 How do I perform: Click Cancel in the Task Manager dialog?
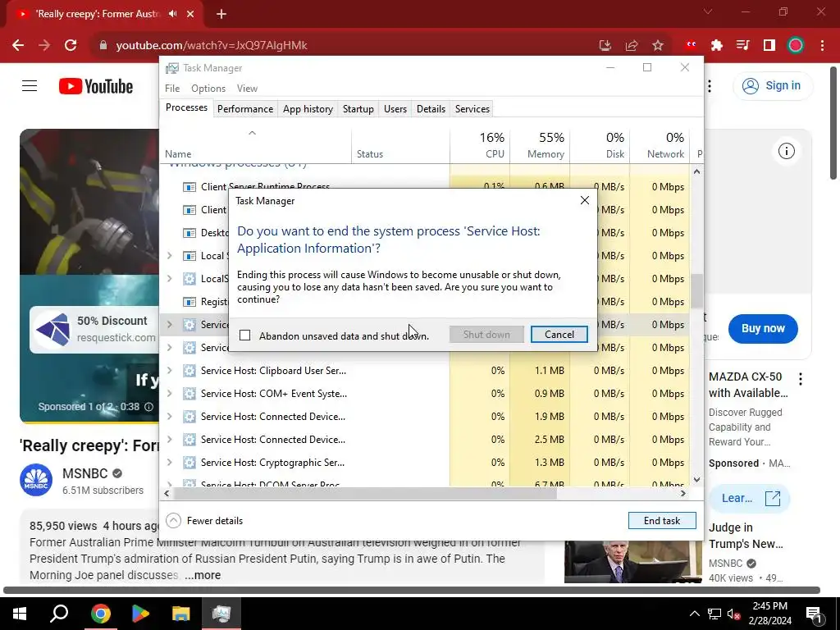click(x=559, y=335)
